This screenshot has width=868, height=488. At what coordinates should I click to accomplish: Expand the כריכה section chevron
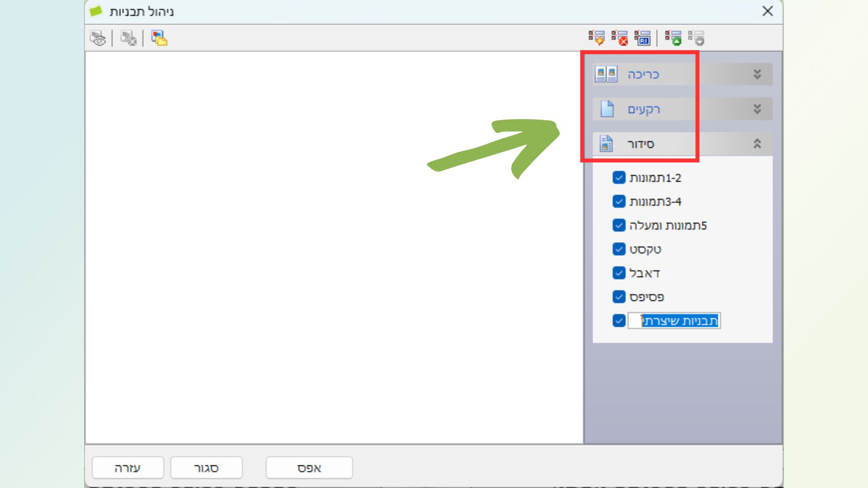(757, 74)
